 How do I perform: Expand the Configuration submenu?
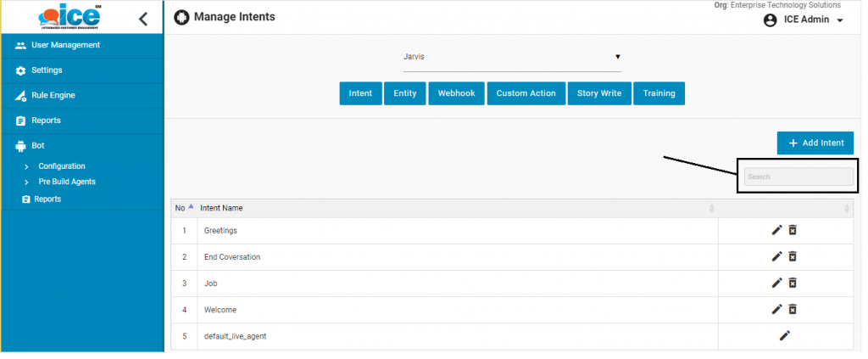coord(61,166)
